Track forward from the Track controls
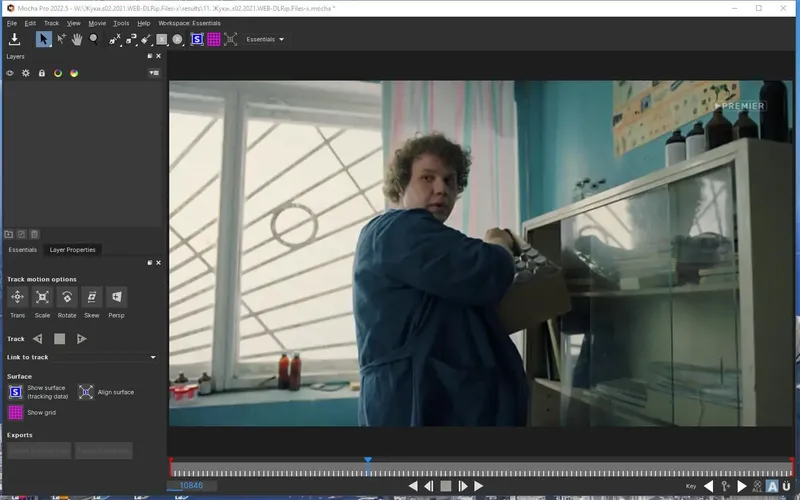This screenshot has width=800, height=500. 82,339
